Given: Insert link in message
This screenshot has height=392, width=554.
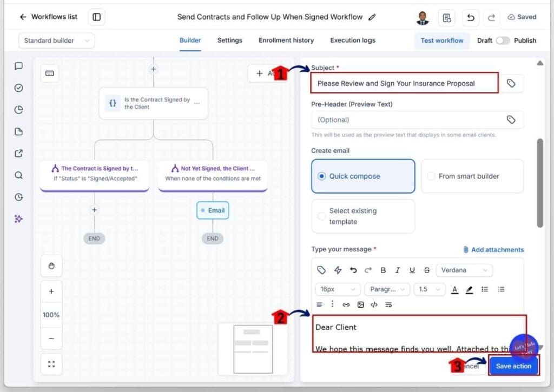Looking at the screenshot, I should [346, 305].
